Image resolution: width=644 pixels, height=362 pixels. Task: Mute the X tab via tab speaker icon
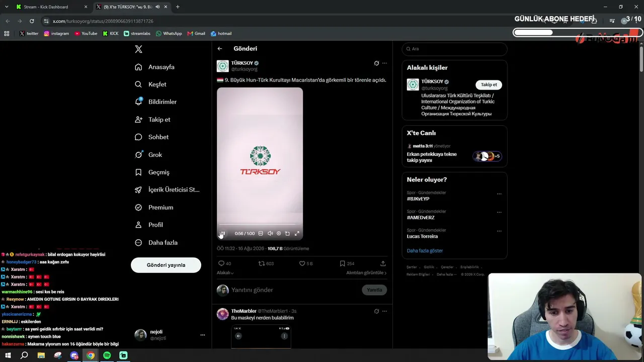pos(157,7)
